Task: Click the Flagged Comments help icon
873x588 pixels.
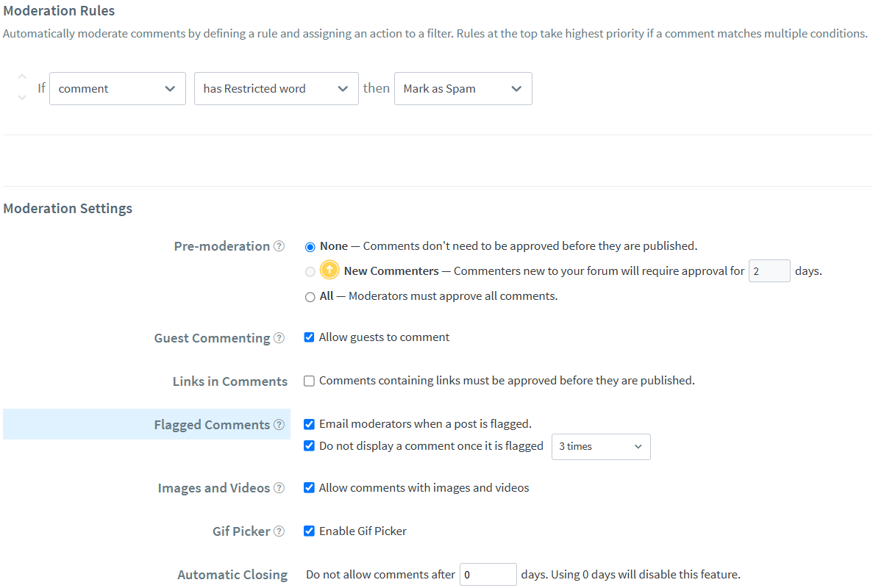Action: pos(279,424)
